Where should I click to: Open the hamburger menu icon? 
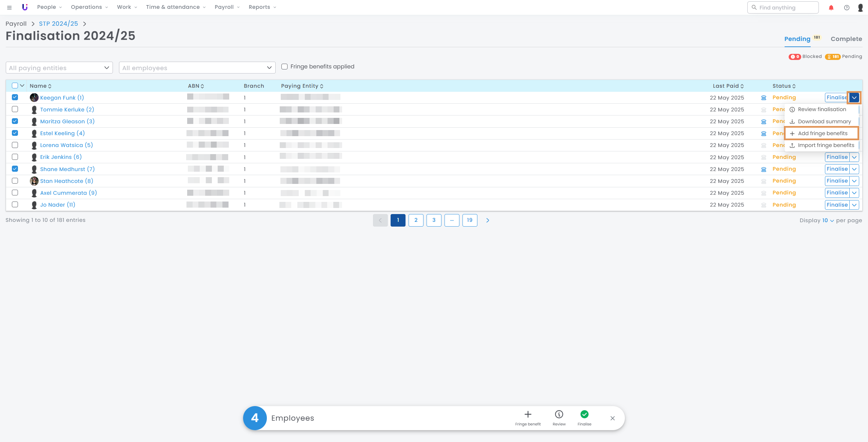[x=9, y=7]
